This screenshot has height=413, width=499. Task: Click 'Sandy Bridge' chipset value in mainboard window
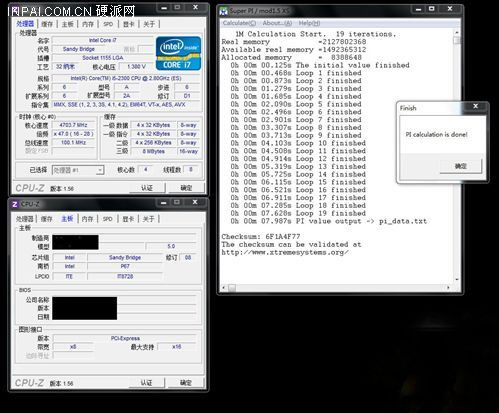pos(125,257)
